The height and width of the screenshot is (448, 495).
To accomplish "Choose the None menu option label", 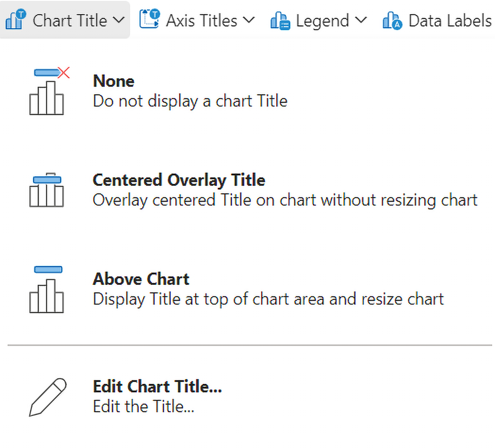I will pyautogui.click(x=114, y=81).
